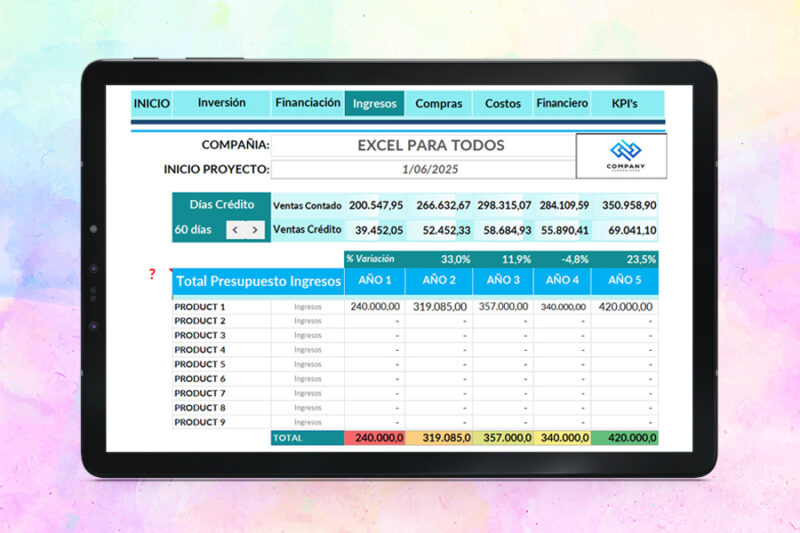Decrease credit days with left arrow
This screenshot has height=533, width=800.
coord(235,230)
